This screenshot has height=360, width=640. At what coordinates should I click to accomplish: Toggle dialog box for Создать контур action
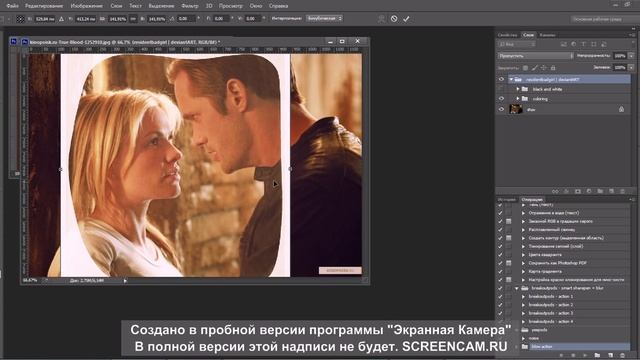[509, 238]
